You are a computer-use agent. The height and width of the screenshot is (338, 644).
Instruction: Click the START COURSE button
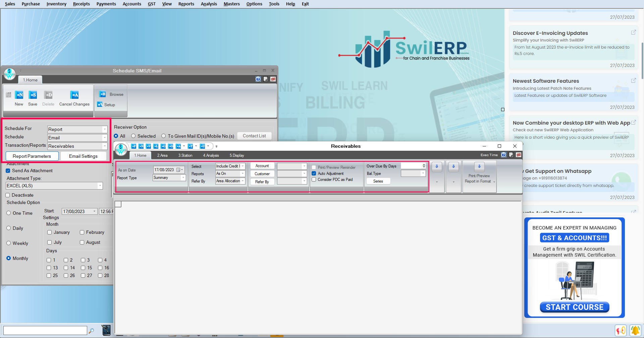point(574,307)
